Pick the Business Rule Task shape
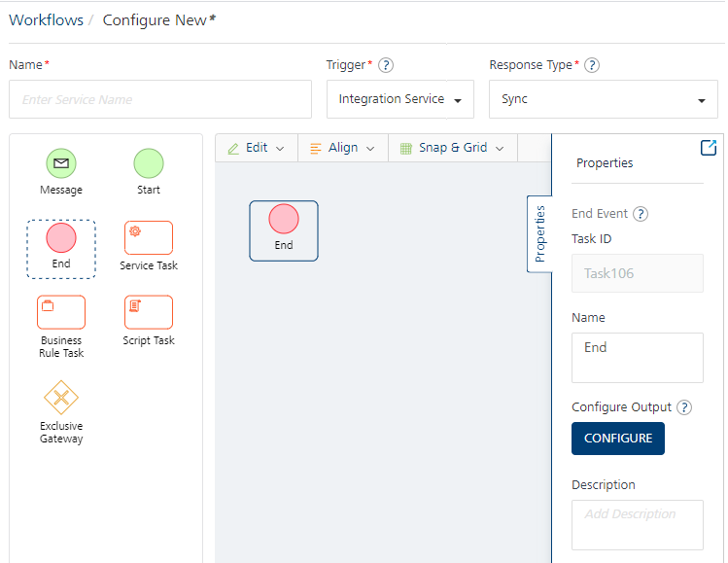 61,312
